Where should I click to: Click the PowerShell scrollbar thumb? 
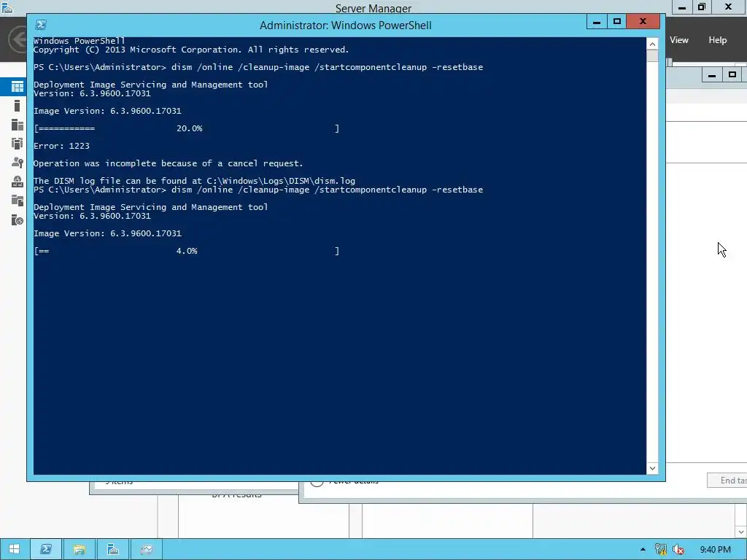[x=652, y=55]
